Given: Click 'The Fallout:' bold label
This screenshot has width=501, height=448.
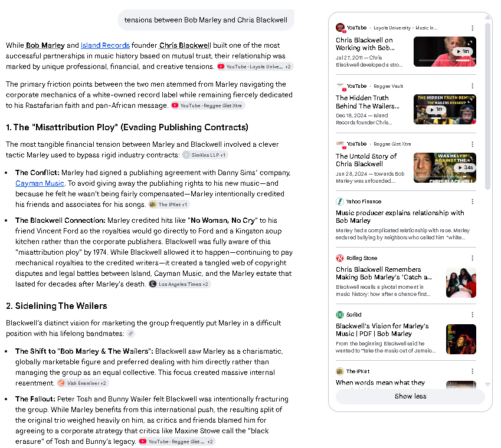Looking at the screenshot, I should pos(35,399).
